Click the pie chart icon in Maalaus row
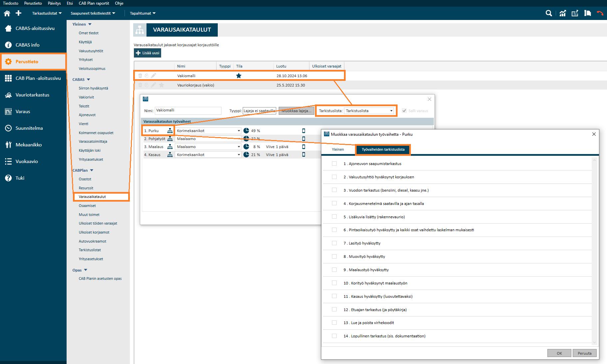The height and width of the screenshot is (364, 607). [246, 147]
